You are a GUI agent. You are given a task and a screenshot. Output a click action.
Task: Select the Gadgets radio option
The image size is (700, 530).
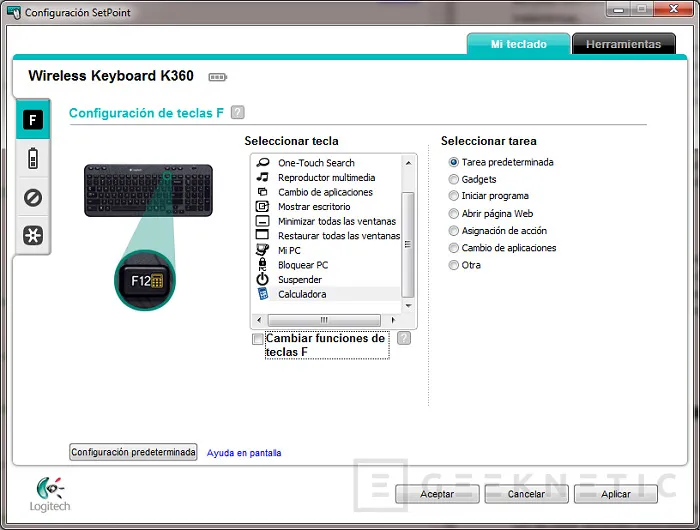pos(454,179)
